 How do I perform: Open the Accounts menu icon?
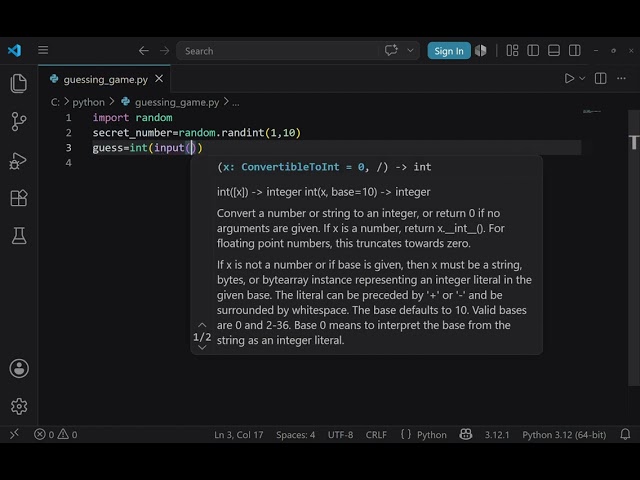19,369
